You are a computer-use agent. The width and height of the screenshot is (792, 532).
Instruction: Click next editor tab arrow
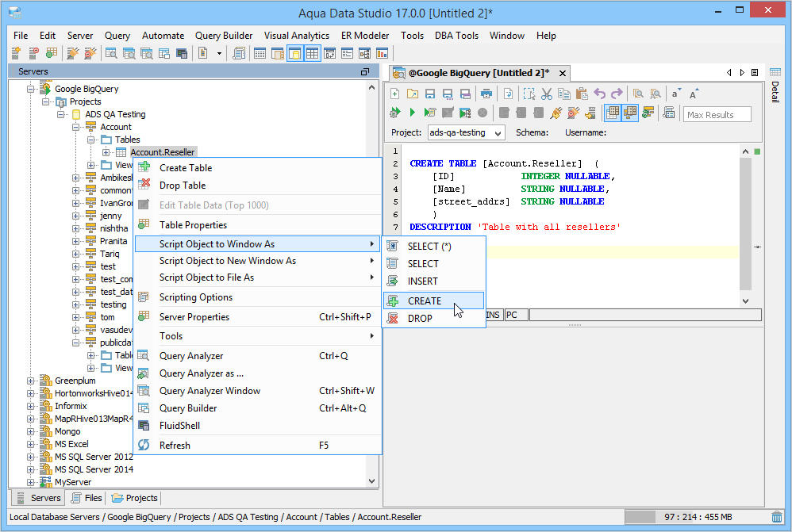[x=741, y=73]
